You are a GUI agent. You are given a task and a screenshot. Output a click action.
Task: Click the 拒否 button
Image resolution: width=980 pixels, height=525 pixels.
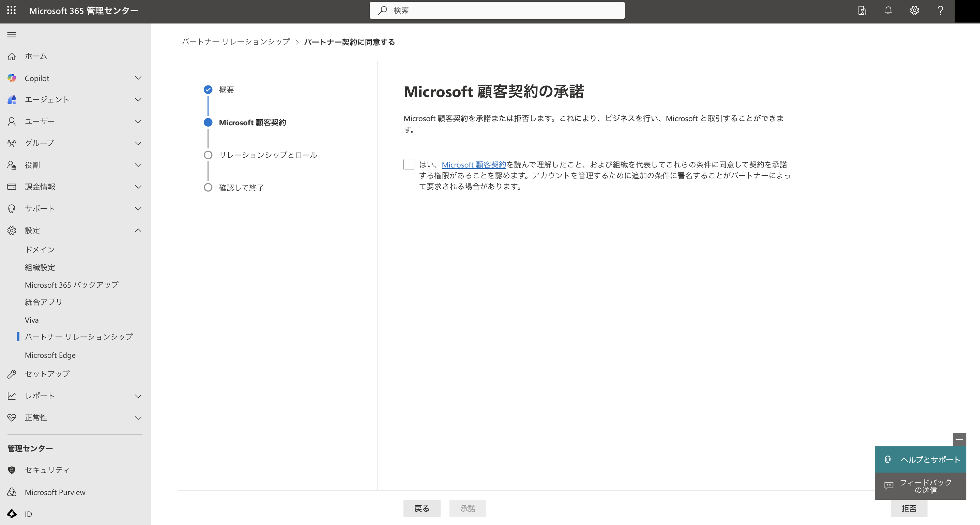click(x=908, y=508)
